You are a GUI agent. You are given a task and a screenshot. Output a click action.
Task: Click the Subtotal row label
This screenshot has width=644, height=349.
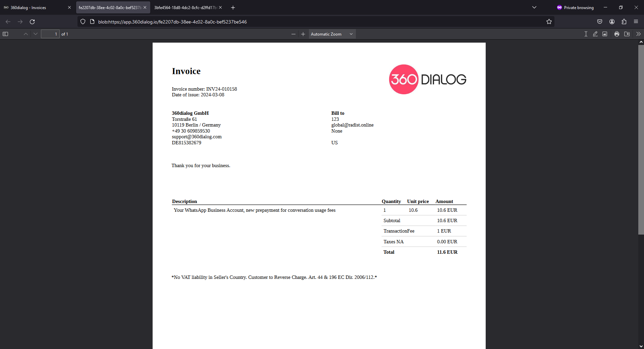[392, 220]
